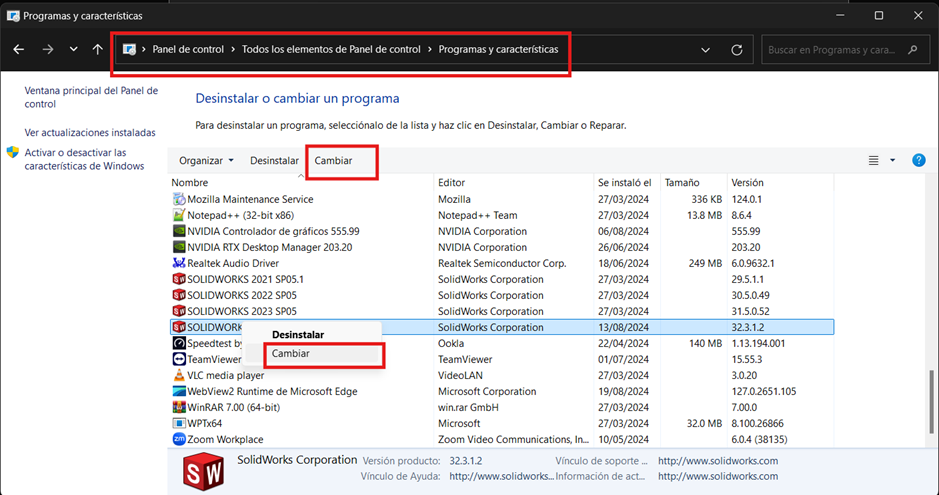Refresh the Programas y características list

pos(737,50)
